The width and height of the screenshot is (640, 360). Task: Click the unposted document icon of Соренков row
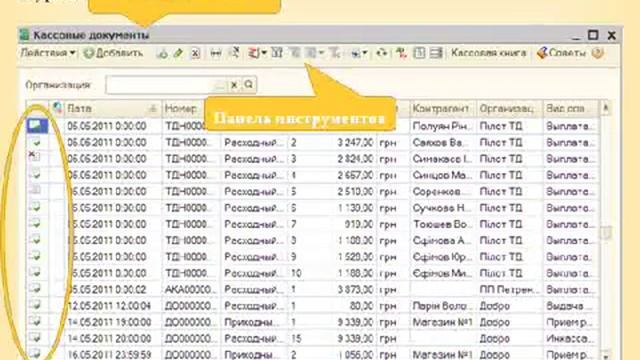point(36,190)
